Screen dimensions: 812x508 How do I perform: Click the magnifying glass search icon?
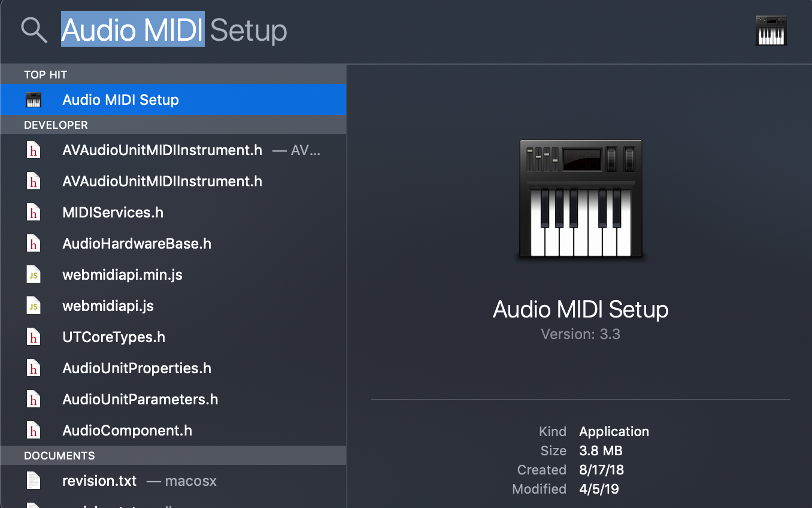[x=34, y=30]
